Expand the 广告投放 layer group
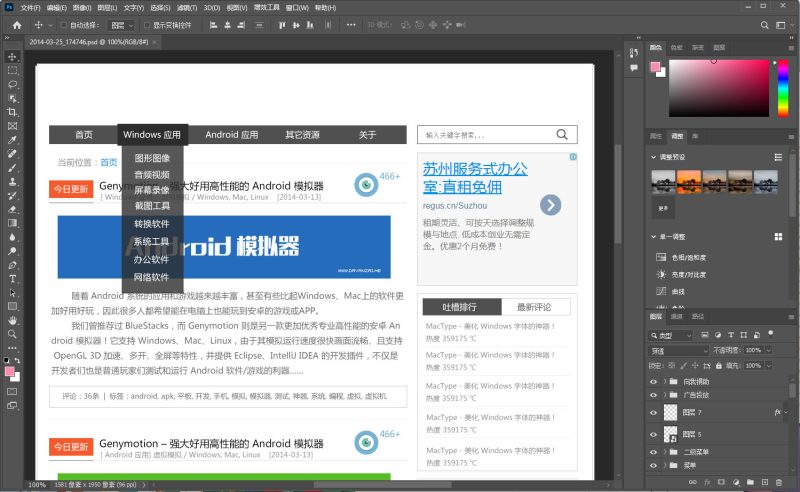Image resolution: width=800 pixels, height=492 pixels. point(665,395)
